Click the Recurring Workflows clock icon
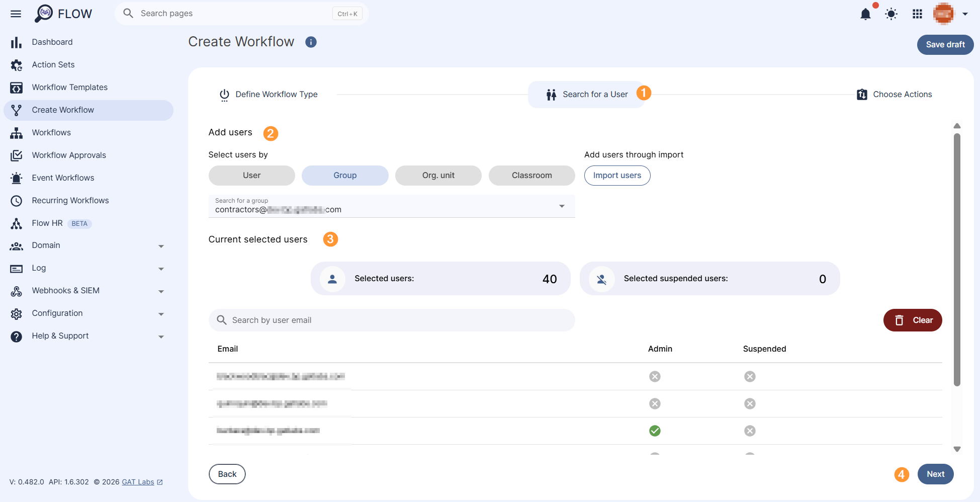Screen dimensions: 980x502 (x=16, y=201)
